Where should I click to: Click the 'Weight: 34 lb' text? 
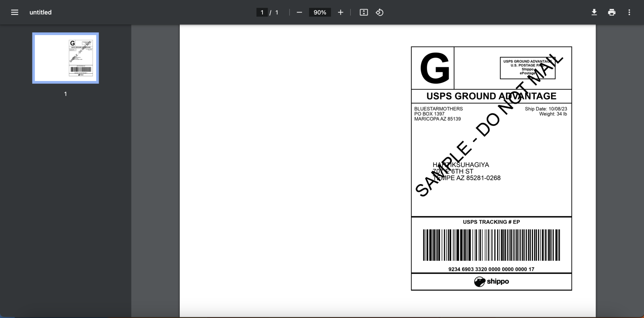tap(553, 114)
